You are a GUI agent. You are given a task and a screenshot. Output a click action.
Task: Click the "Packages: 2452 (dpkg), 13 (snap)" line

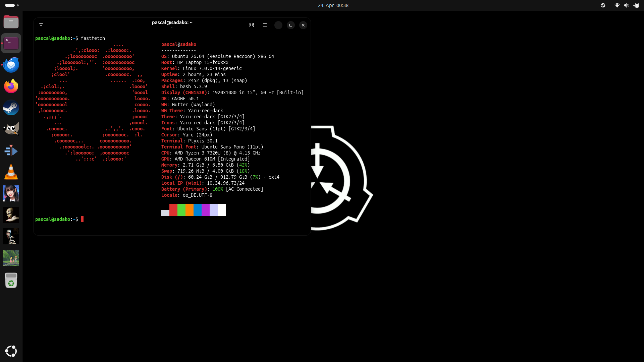pyautogui.click(x=204, y=80)
